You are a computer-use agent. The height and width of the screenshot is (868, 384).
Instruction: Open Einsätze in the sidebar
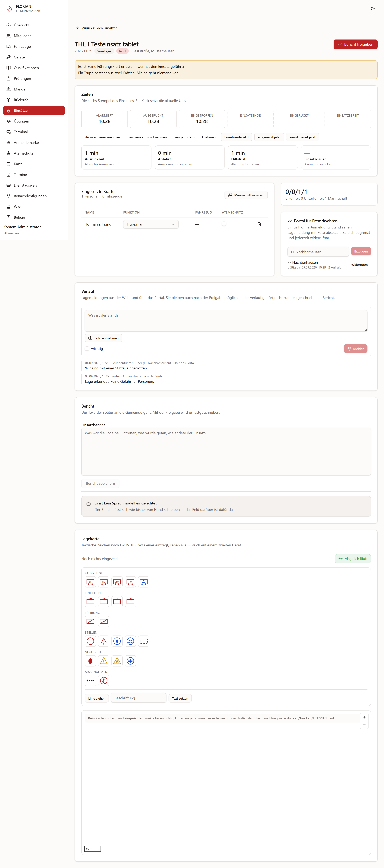click(x=34, y=111)
